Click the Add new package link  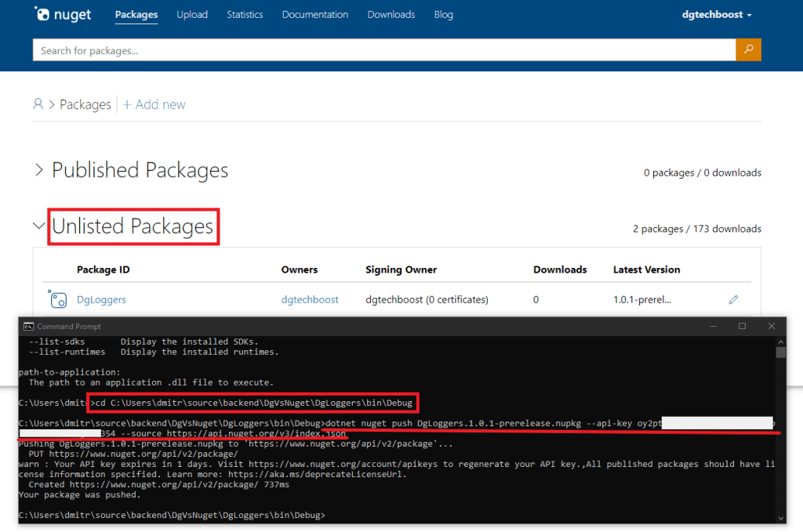coord(154,104)
